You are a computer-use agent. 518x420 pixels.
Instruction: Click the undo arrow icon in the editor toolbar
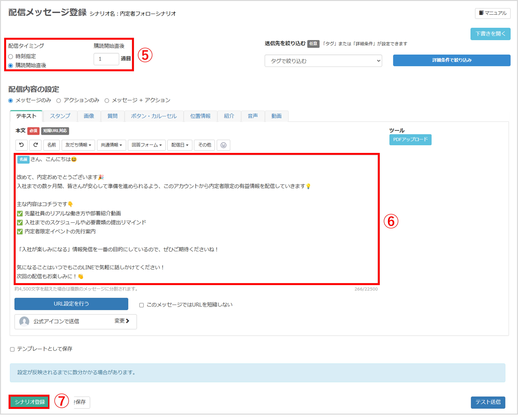click(x=21, y=145)
